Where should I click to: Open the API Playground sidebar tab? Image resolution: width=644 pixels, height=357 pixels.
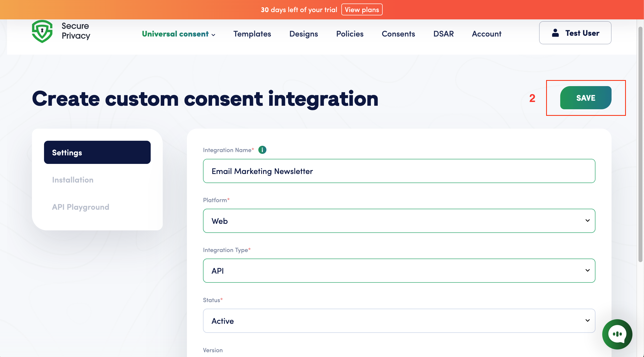(x=80, y=207)
